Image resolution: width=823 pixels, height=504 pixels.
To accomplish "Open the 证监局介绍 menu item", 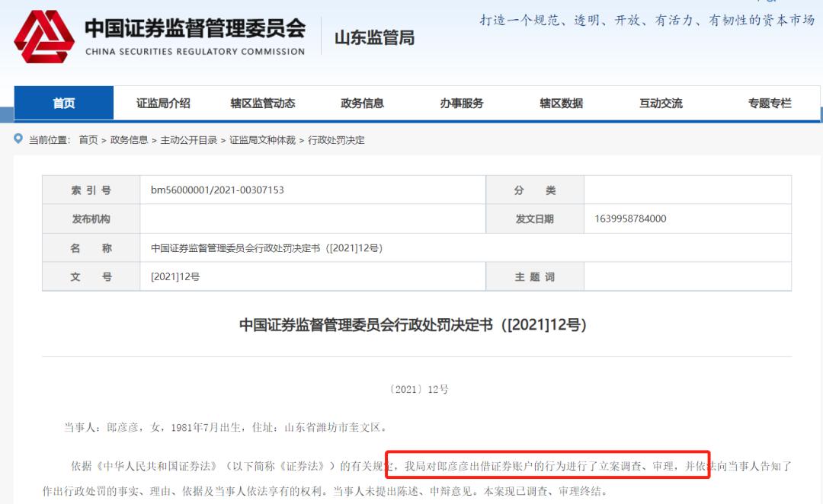I will (163, 104).
